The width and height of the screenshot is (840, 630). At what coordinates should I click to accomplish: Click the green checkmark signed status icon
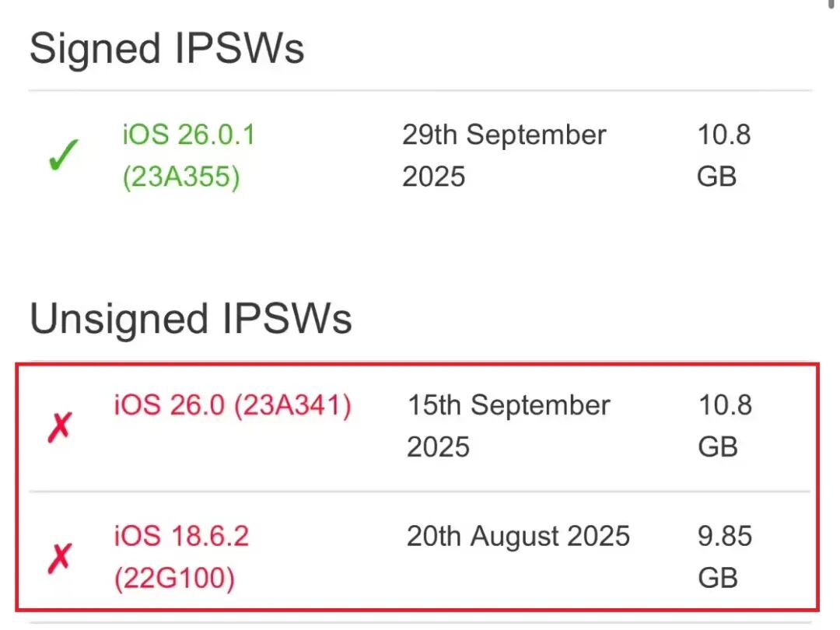62,156
